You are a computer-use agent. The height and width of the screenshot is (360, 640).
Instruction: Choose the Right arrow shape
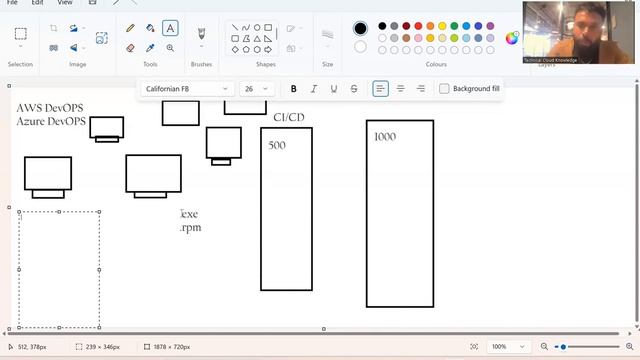click(x=268, y=49)
